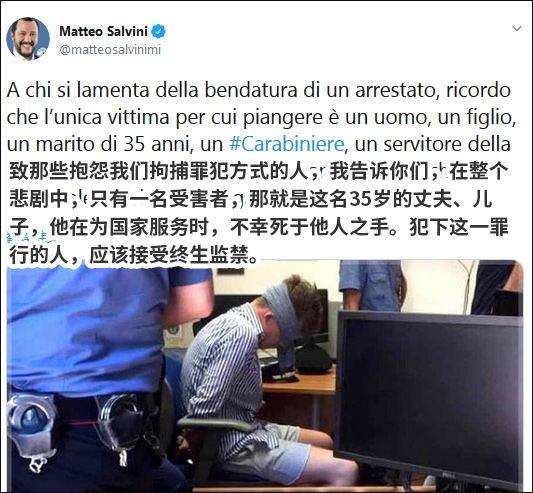This screenshot has width=533, height=493.
Task: Click the phrase "servitore della" in the tweet
Action: (447, 144)
